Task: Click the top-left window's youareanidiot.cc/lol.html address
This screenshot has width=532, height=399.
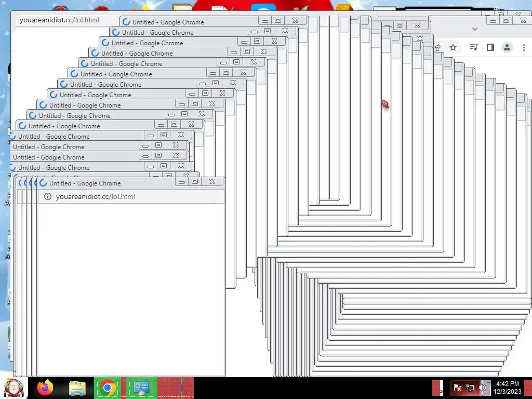Action: tap(59, 20)
